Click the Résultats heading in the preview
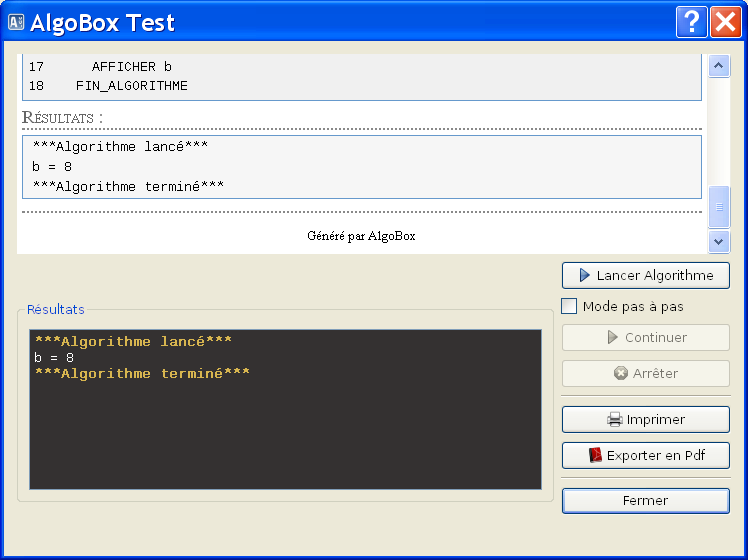This screenshot has height=560, width=748. click(x=62, y=118)
